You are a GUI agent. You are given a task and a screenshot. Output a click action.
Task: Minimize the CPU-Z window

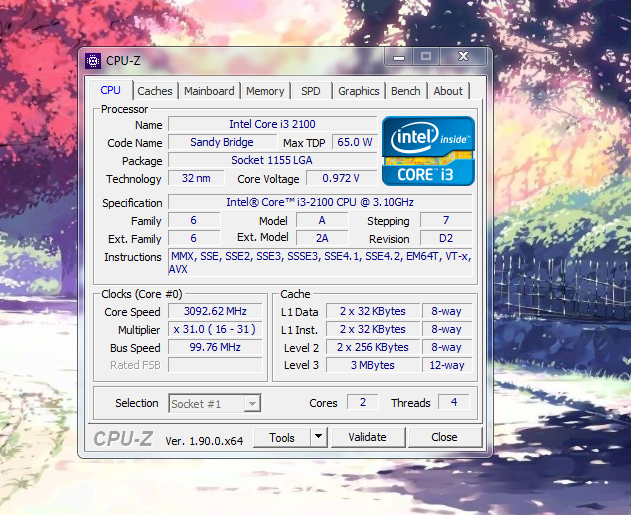click(399, 57)
